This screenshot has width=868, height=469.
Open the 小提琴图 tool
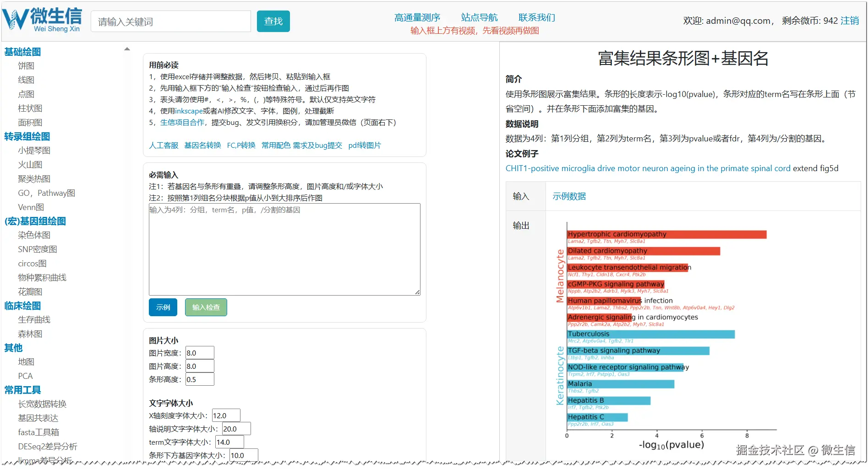(x=34, y=151)
